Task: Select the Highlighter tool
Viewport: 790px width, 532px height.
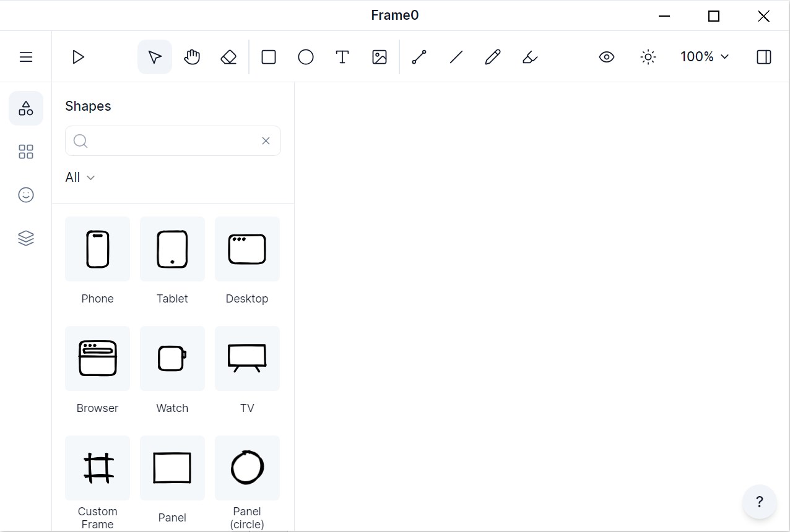Action: click(530, 57)
